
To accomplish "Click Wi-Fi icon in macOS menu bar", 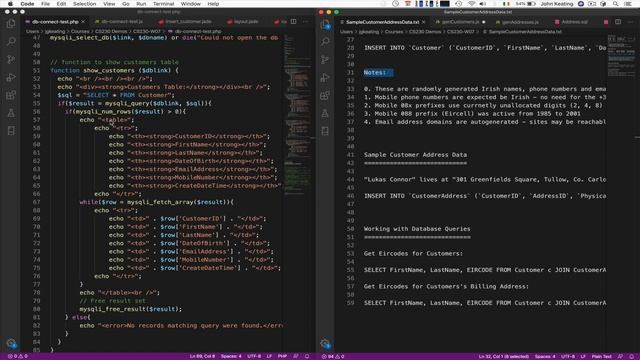I will (472, 4).
